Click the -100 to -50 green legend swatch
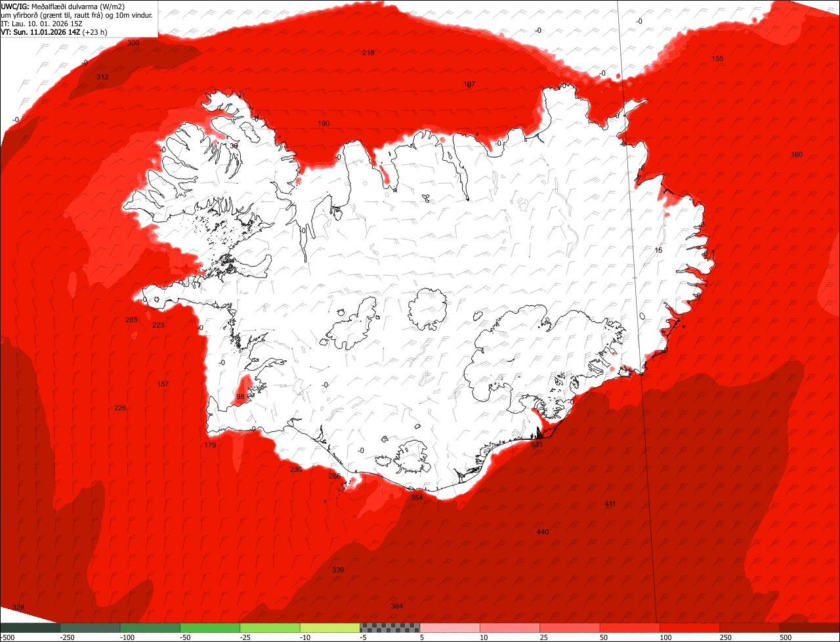This screenshot has height=642, width=840. pyautogui.click(x=150, y=628)
